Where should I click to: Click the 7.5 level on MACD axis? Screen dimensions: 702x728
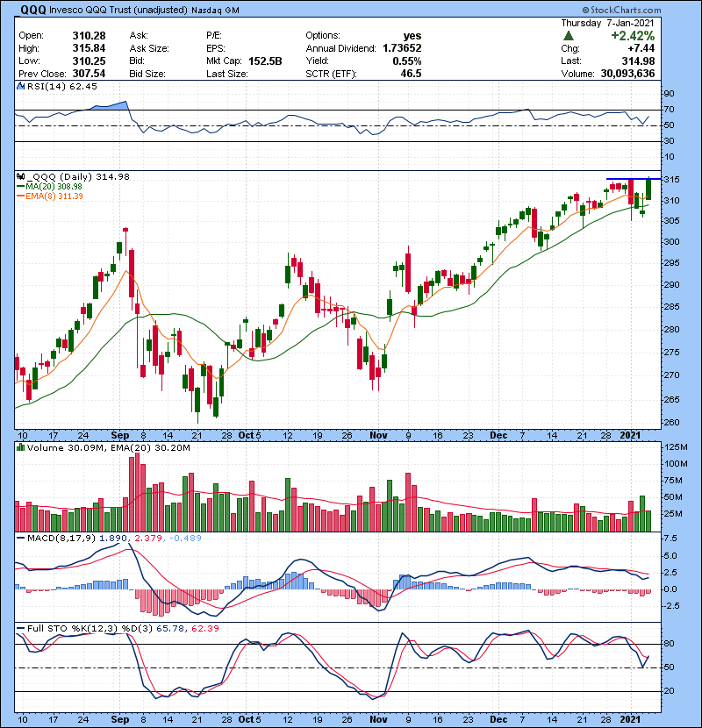click(x=671, y=539)
